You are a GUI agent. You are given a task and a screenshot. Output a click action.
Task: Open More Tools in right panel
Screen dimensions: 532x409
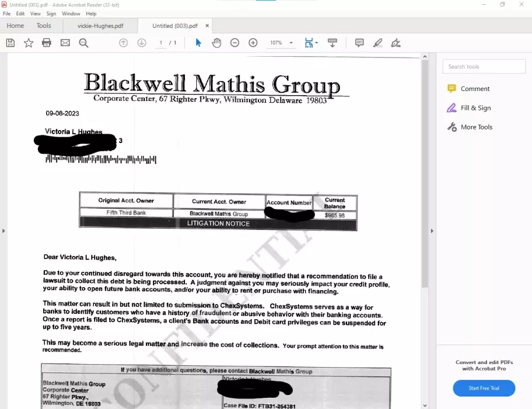[x=470, y=127]
